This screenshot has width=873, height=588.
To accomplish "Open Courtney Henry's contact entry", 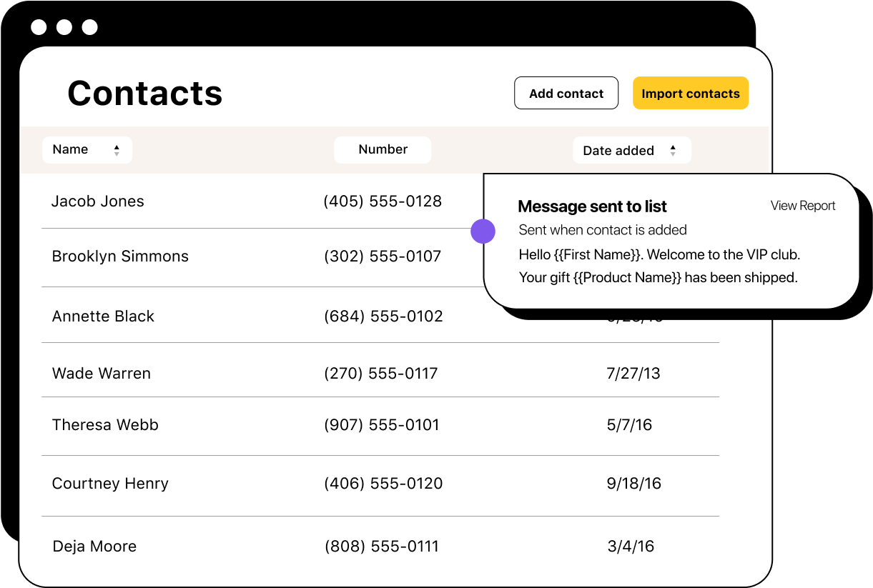I will 110,484.
